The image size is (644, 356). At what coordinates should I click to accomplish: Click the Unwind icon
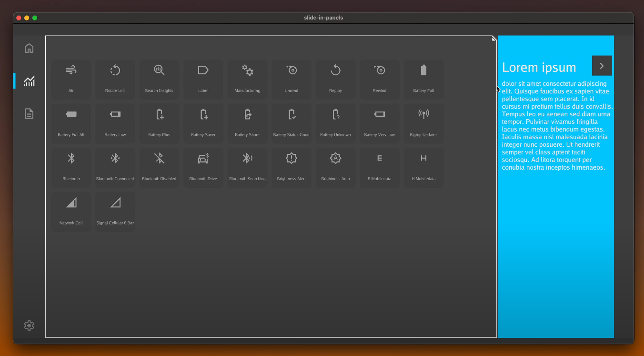tap(292, 70)
